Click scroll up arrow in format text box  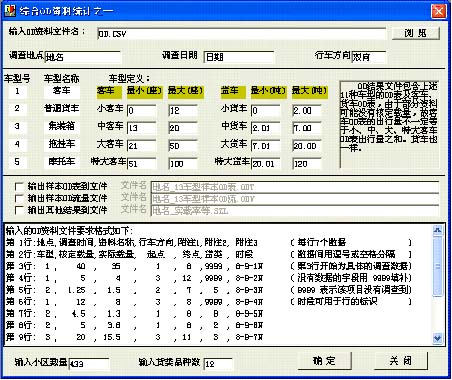[437, 230]
